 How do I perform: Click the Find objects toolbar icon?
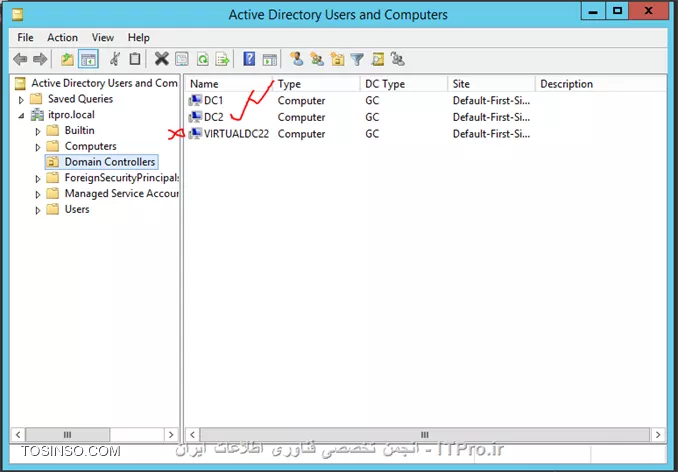click(x=377, y=59)
